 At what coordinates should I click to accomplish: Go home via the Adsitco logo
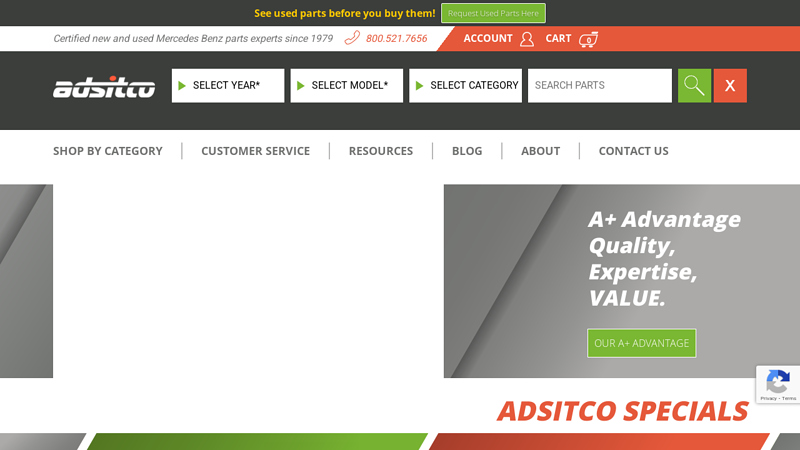click(x=104, y=87)
